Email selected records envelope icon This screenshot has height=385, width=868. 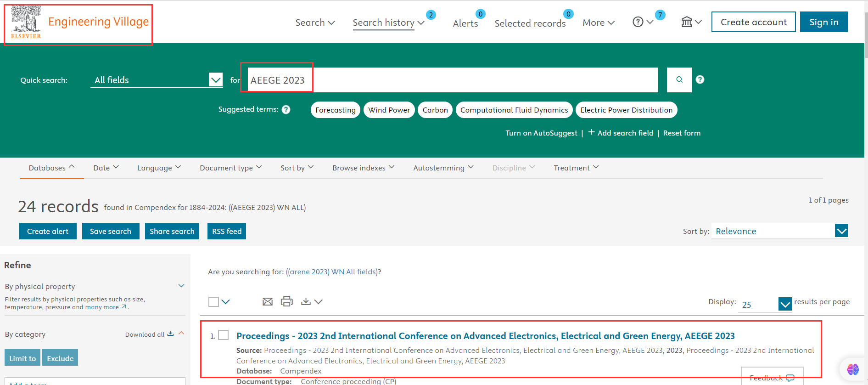pyautogui.click(x=268, y=302)
